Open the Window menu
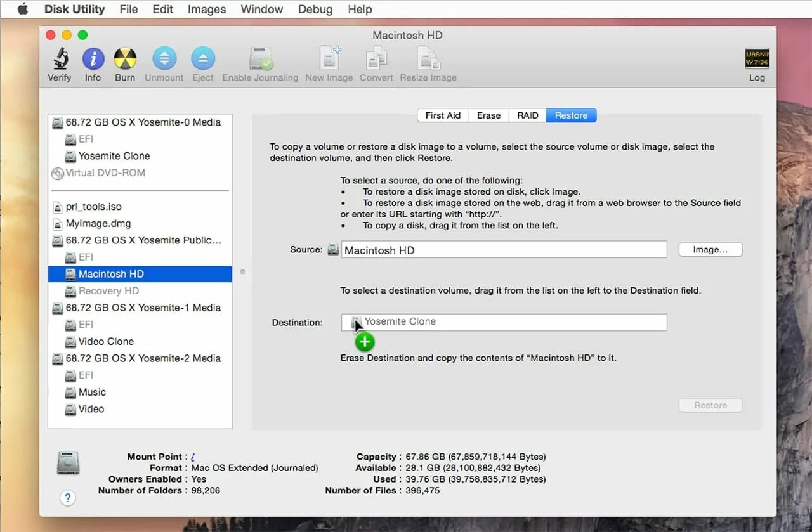 coord(262,9)
